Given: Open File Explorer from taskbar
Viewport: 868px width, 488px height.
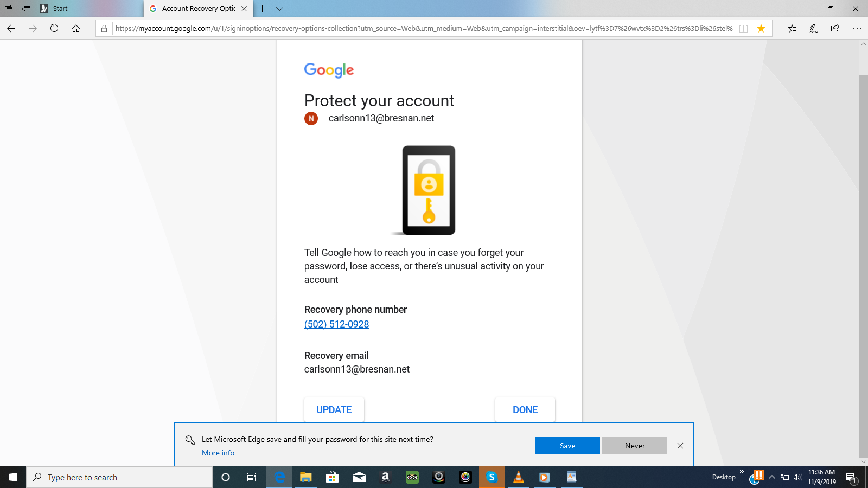Looking at the screenshot, I should tap(306, 477).
